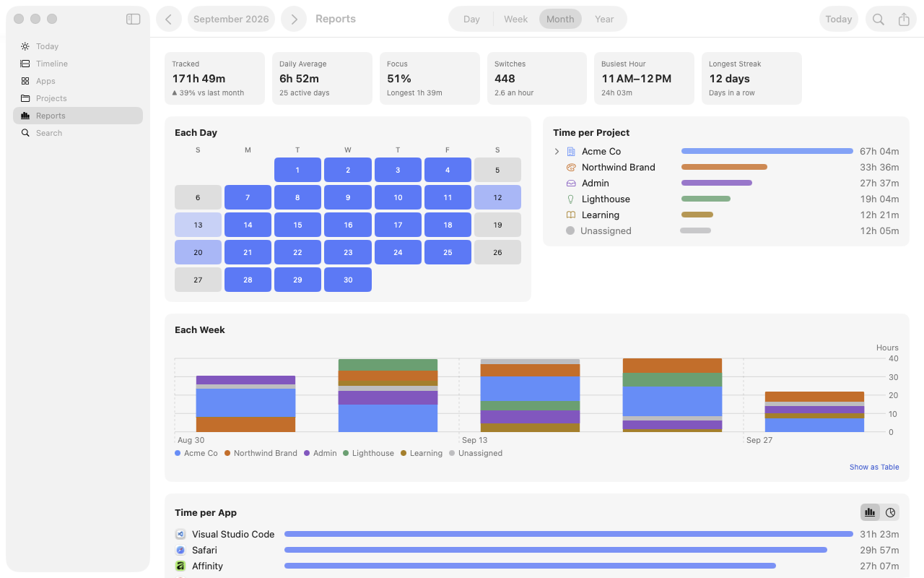Switch to the Week view tab
The width and height of the screenshot is (924, 578).
pyautogui.click(x=515, y=20)
